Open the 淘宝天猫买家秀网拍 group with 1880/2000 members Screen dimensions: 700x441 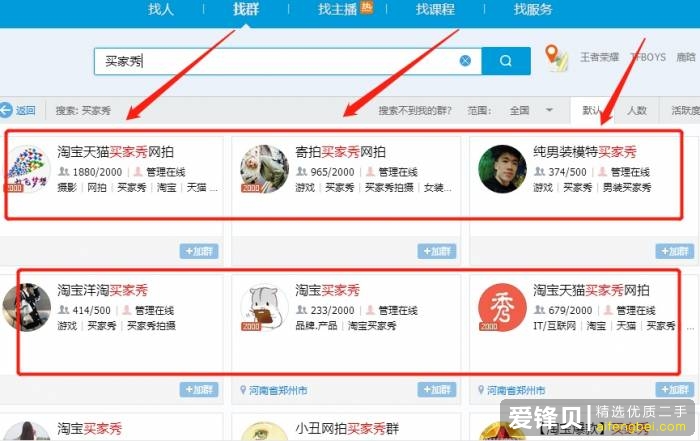(x=115, y=152)
